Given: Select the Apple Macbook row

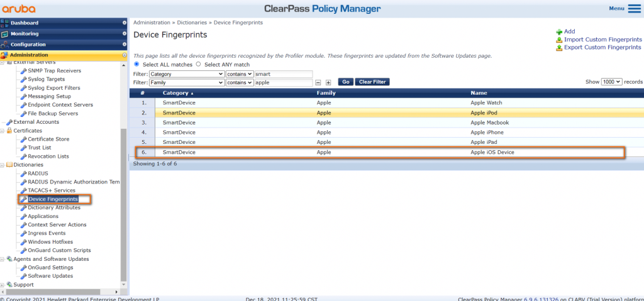Looking at the screenshot, I should tap(387, 123).
